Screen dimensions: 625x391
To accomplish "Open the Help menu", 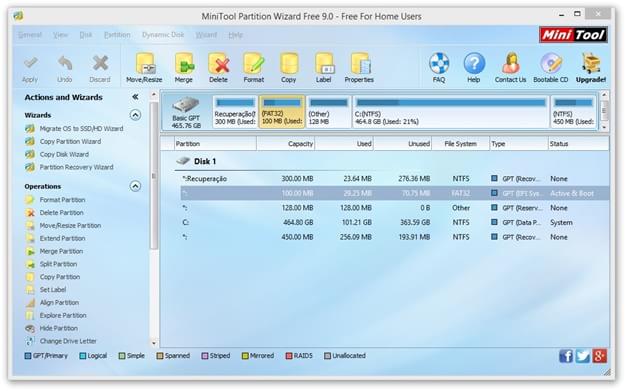I will (x=236, y=35).
